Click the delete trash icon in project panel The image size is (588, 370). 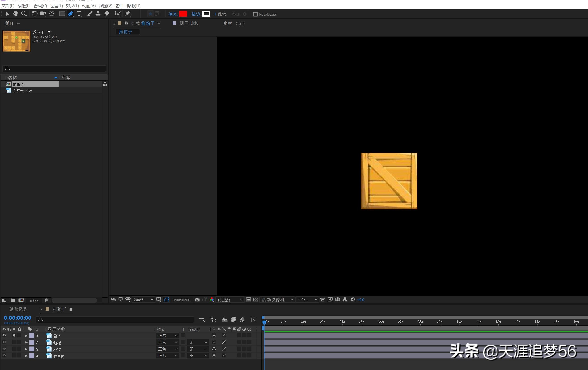(x=47, y=300)
